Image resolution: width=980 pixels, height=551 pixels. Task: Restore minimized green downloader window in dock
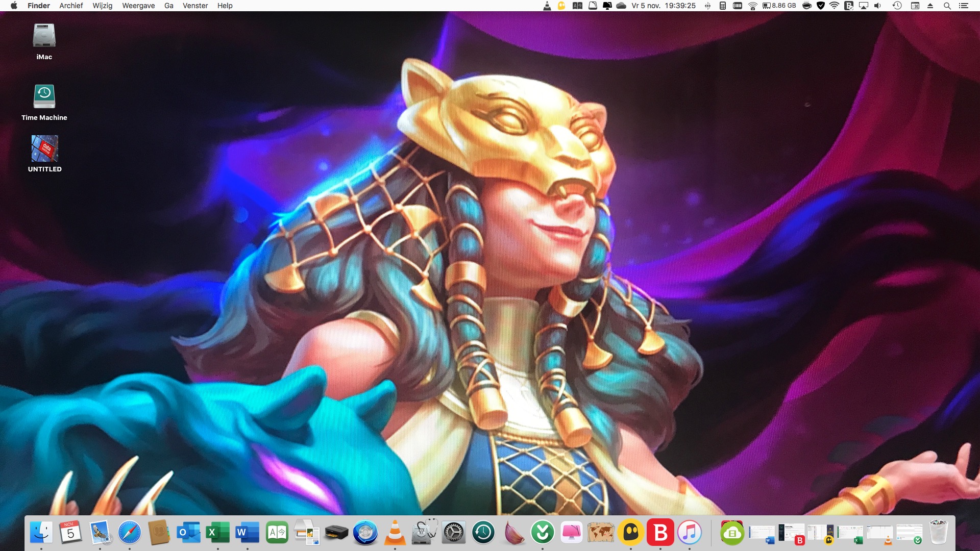[909, 534]
